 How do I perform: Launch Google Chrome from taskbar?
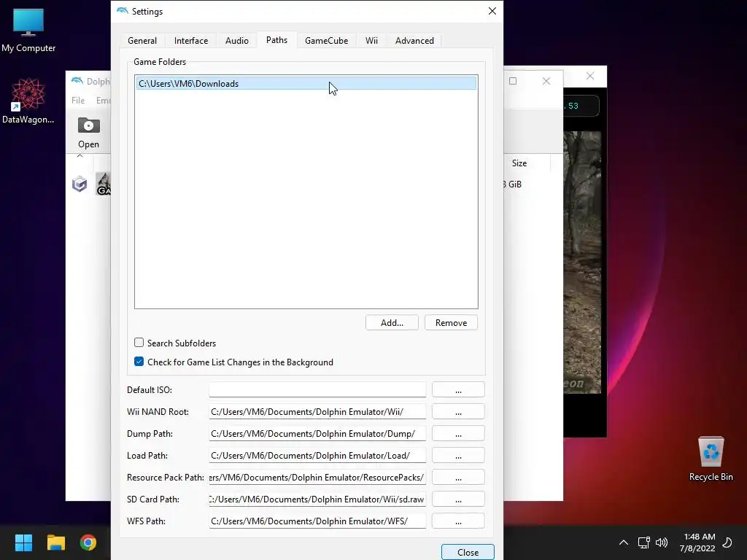coord(88,542)
